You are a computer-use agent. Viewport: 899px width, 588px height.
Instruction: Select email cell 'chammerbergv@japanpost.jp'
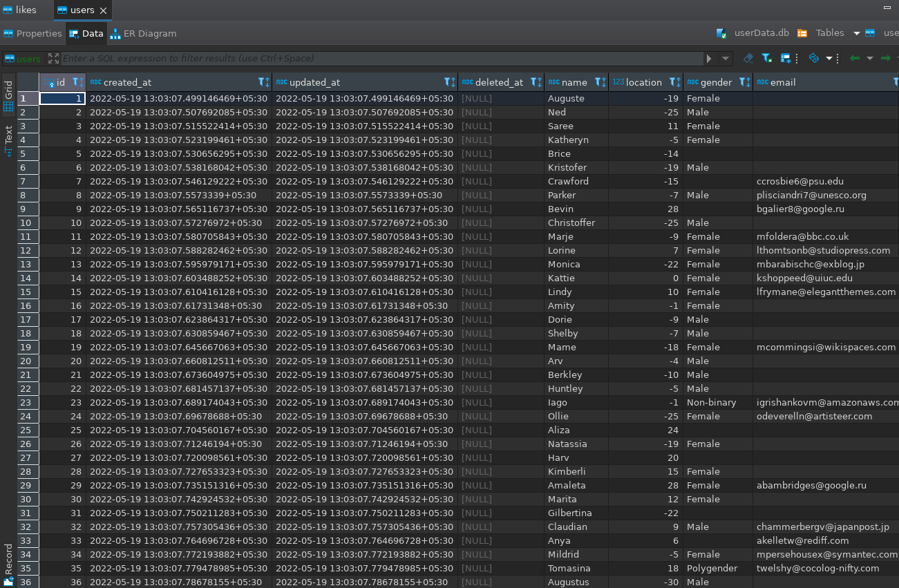coord(826,527)
